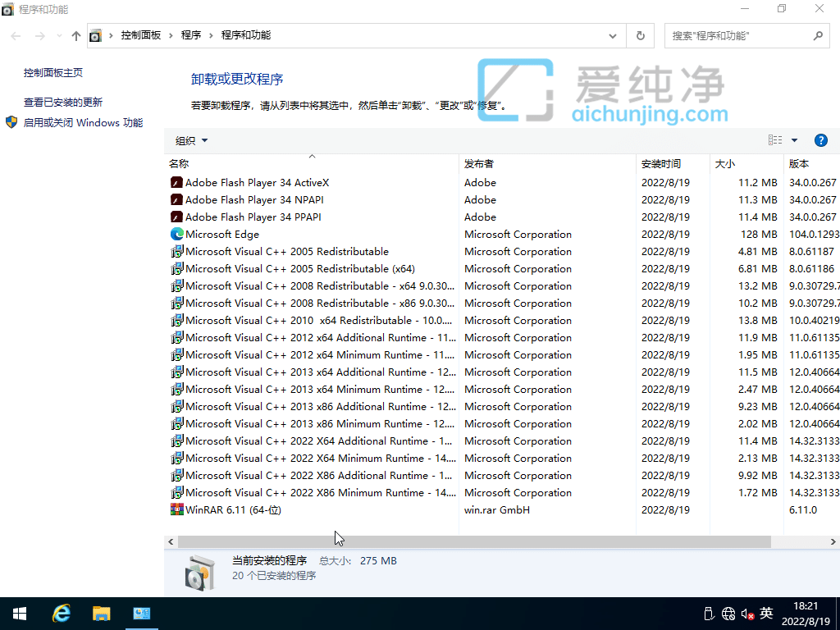Select Microsoft Visual C++ 2013 x86 Additional Runtime
This screenshot has width=840, height=630.
[x=321, y=407]
